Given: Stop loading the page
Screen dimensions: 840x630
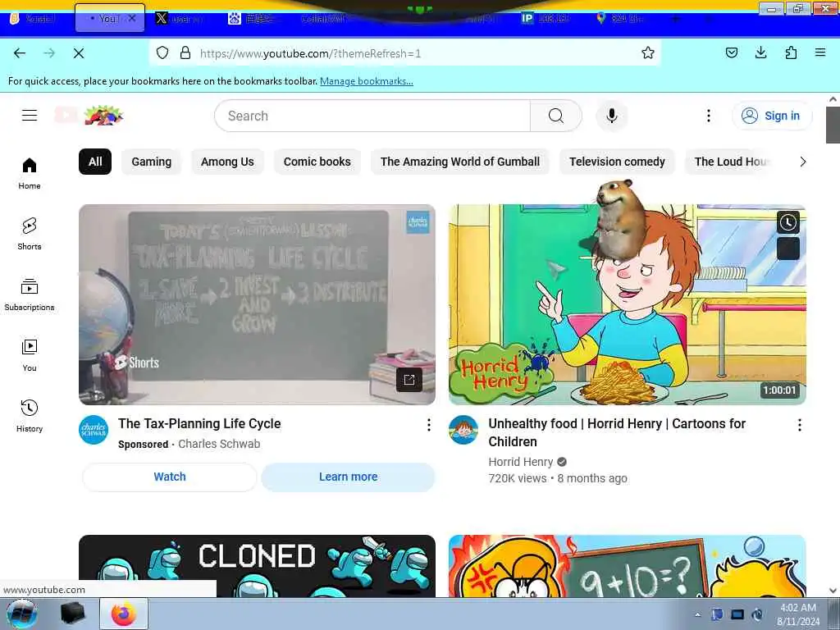Looking at the screenshot, I should [x=78, y=53].
